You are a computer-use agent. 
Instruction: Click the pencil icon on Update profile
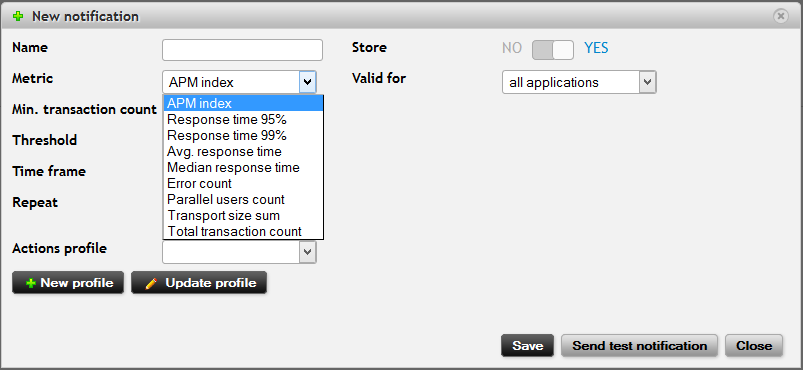point(151,283)
